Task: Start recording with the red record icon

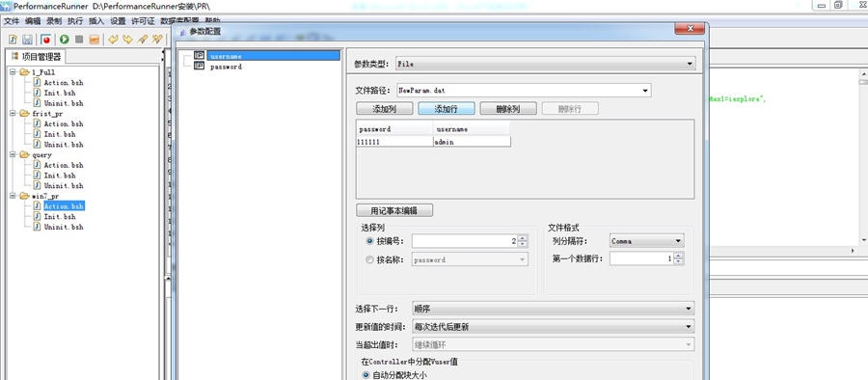Action: [46, 40]
